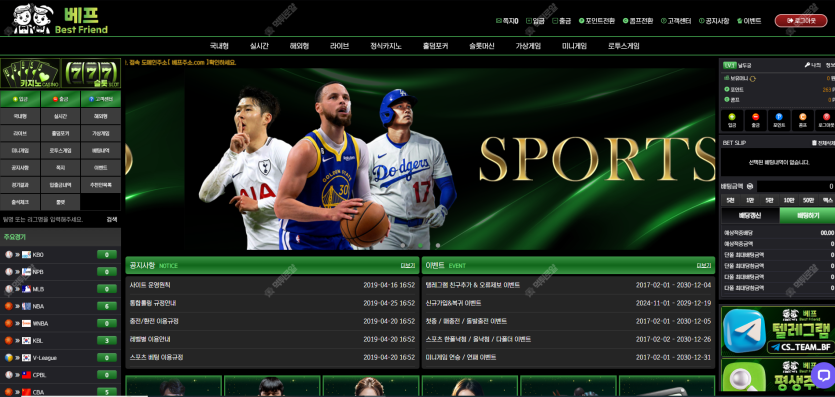Screen dimensions: 835x397
Task: Open the 실시간 top menu item
Action: (x=259, y=46)
